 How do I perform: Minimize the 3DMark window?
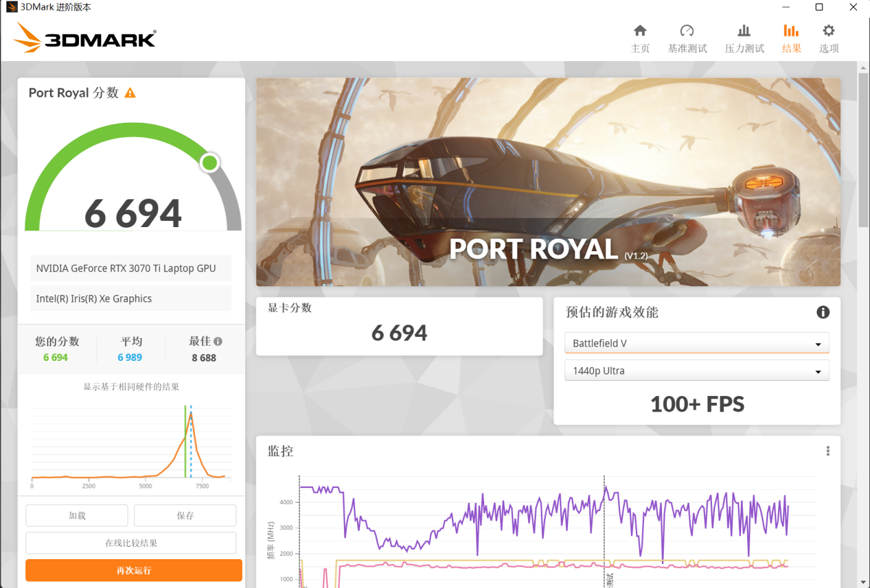(x=786, y=8)
